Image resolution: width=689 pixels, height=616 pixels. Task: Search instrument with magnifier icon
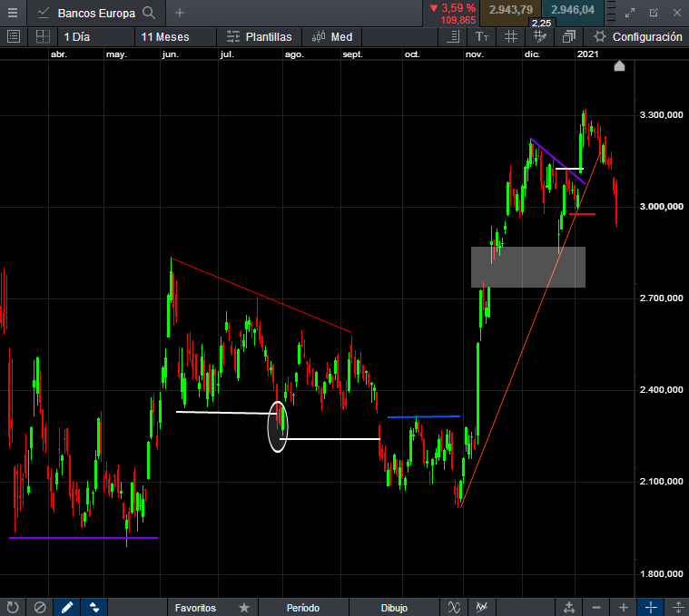click(150, 14)
